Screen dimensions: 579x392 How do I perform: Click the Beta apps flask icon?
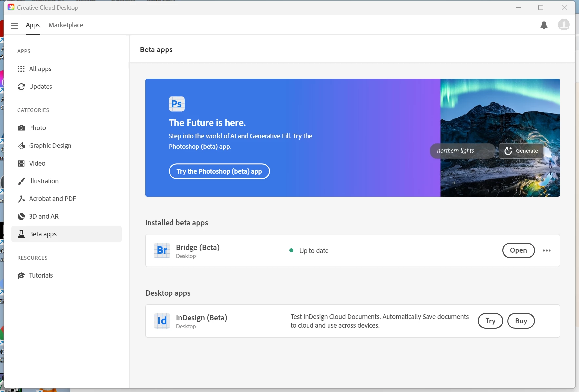[21, 234]
